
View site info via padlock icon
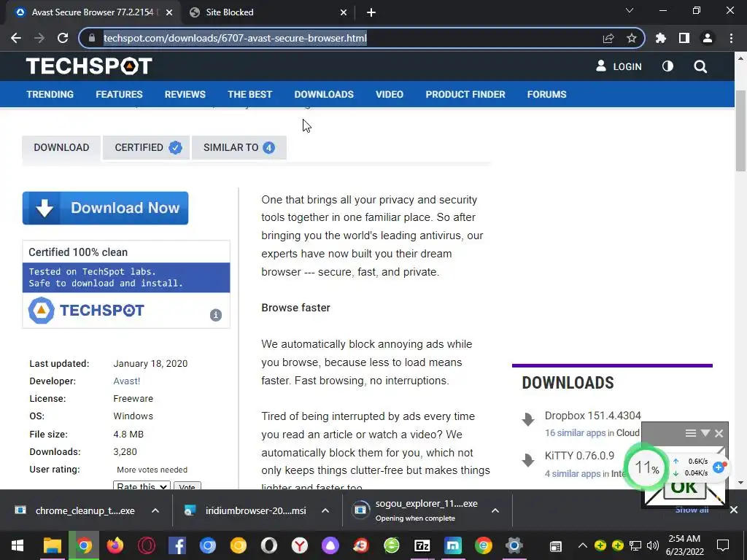point(92,38)
